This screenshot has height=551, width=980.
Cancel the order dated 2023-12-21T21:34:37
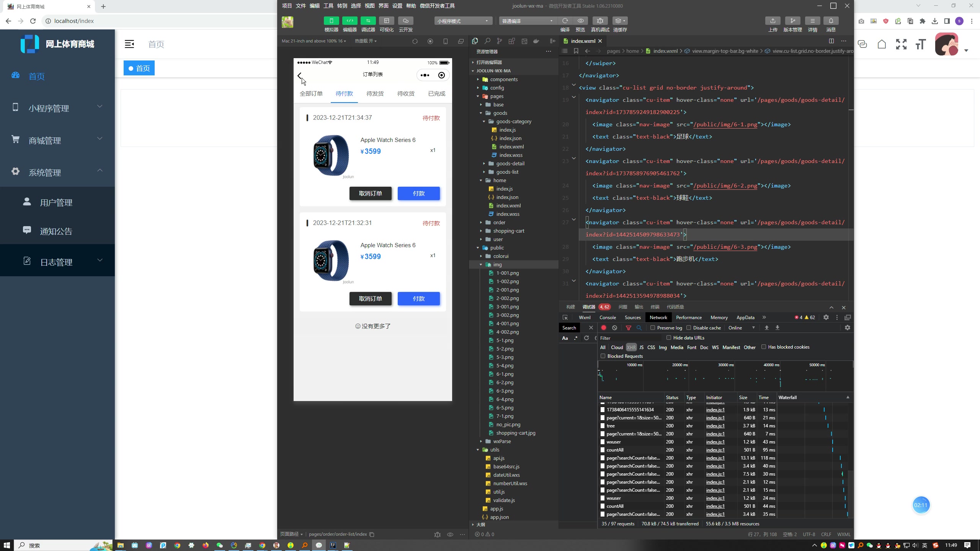(x=371, y=193)
